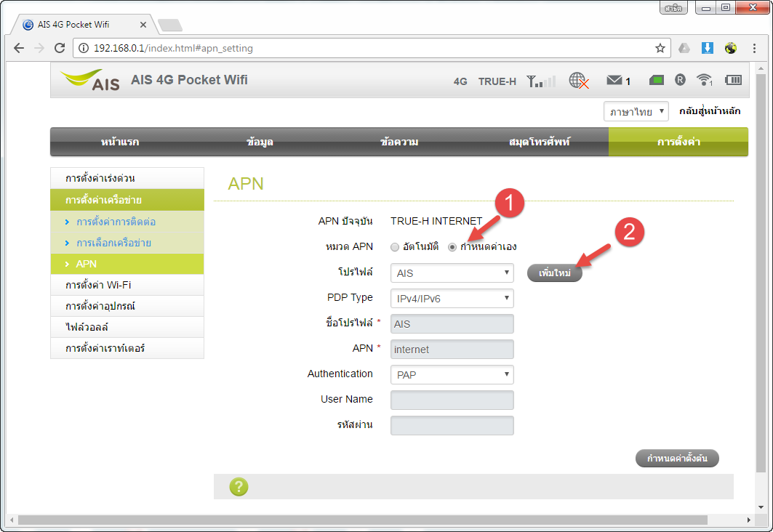Click the Wi-Fi status icon
Image resolution: width=773 pixels, height=532 pixels.
coord(705,80)
